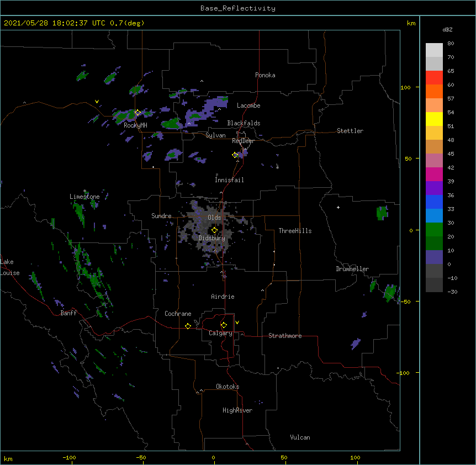Click the Limestone label
Screen dimensions: 476x465
point(84,197)
